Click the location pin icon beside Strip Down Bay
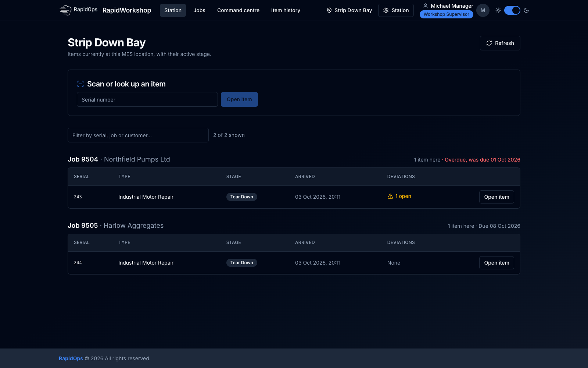 (329, 10)
